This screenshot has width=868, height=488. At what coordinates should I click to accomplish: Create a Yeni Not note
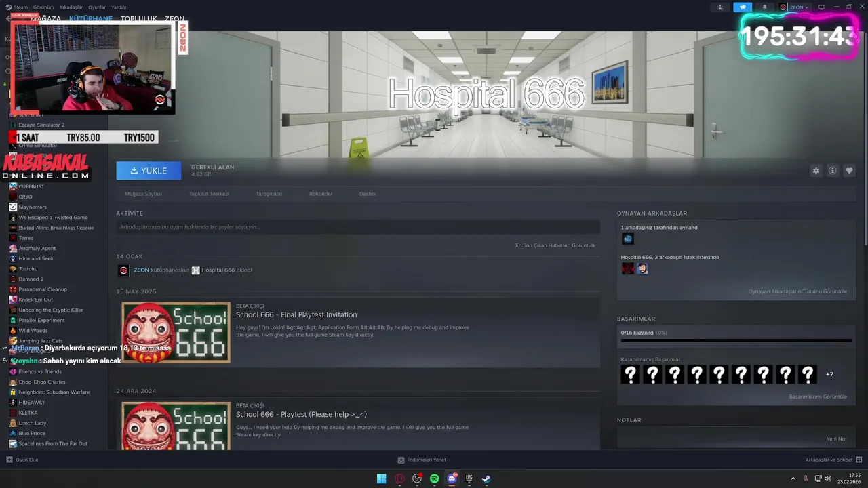(837, 439)
